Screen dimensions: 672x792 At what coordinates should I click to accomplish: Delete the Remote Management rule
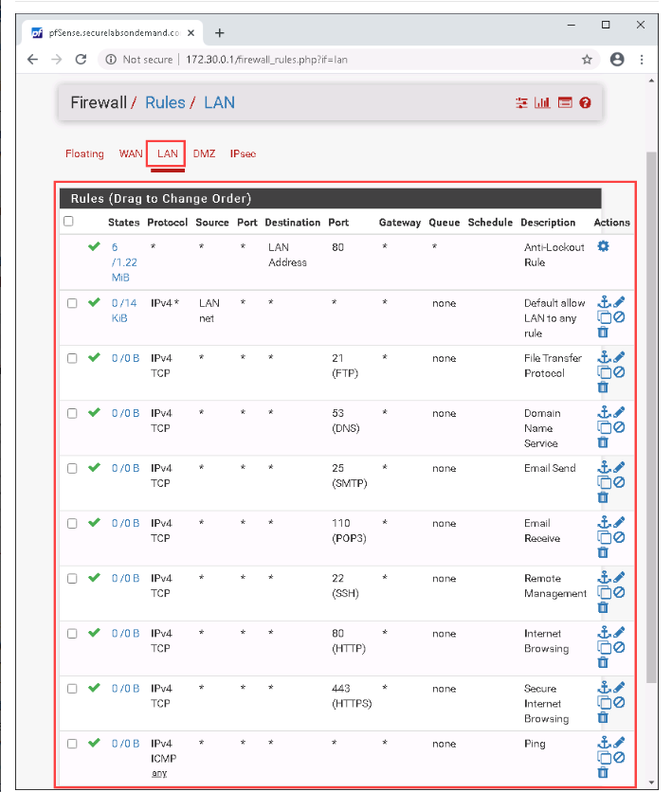click(x=603, y=607)
